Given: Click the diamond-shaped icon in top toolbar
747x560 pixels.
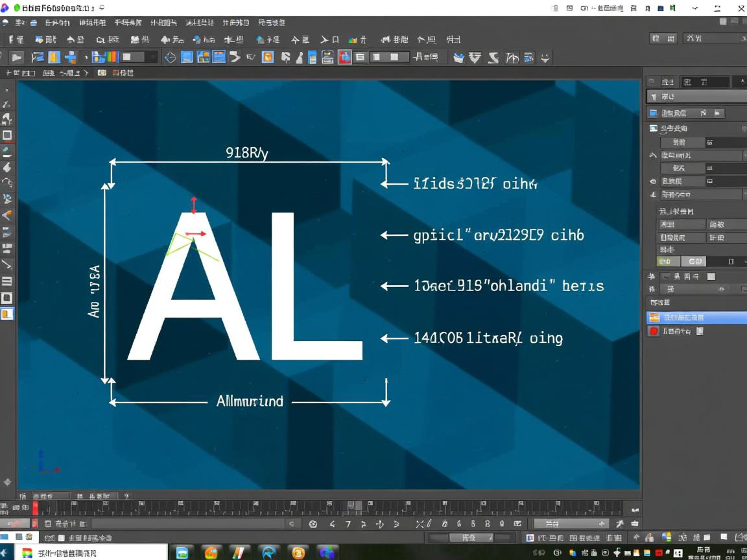Looking at the screenshot, I should pos(170,58).
